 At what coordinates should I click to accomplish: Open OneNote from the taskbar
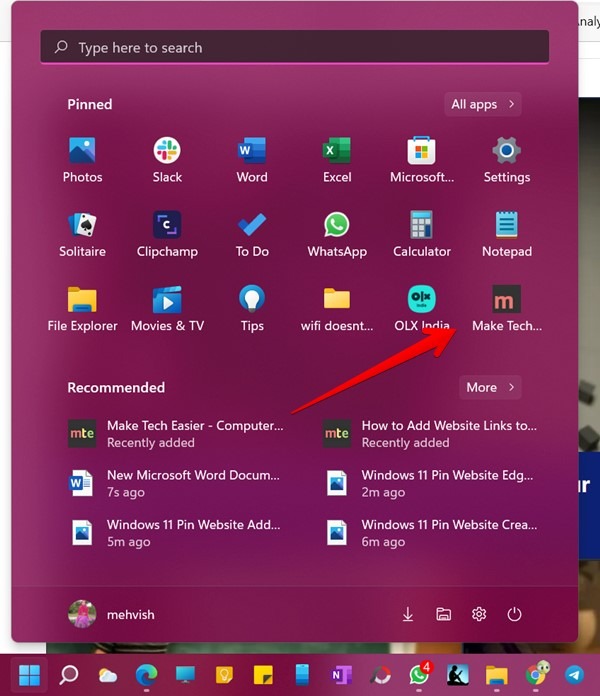pyautogui.click(x=341, y=675)
